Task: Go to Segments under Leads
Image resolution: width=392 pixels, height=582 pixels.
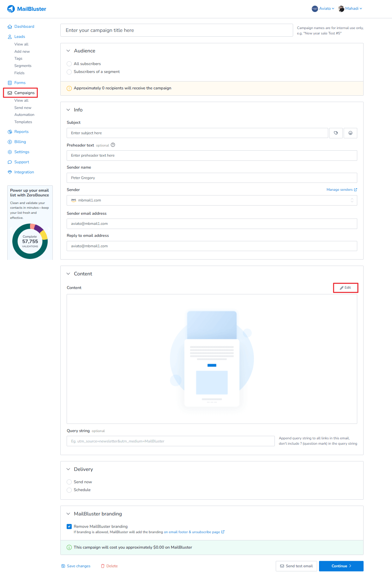Action: [23, 66]
